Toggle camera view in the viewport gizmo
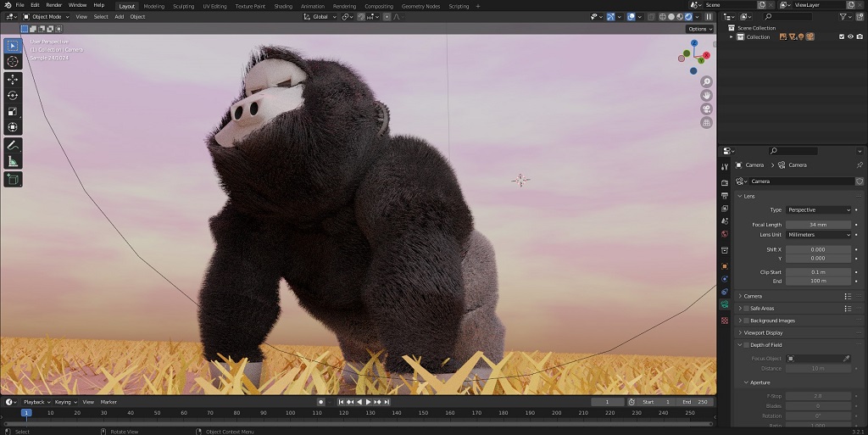This screenshot has height=435, width=868. 706,109
